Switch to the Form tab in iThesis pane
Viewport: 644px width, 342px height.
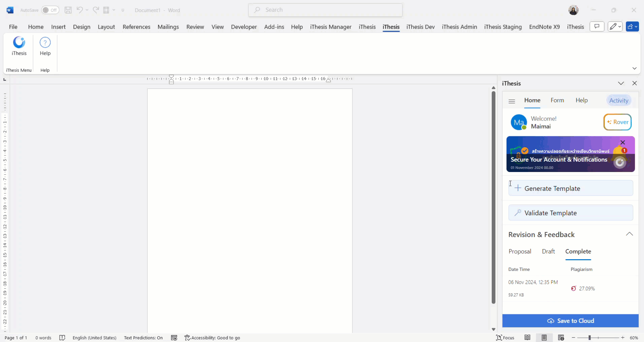[557, 100]
